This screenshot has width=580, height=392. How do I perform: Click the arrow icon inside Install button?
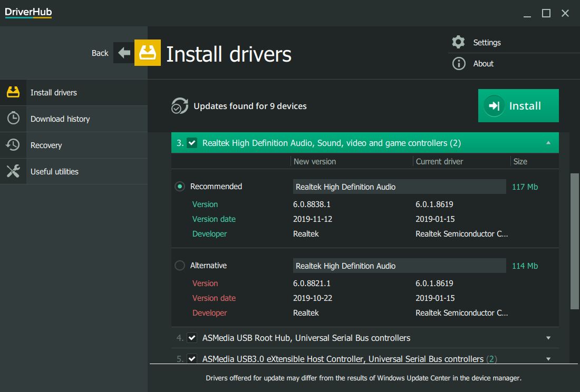(x=494, y=106)
